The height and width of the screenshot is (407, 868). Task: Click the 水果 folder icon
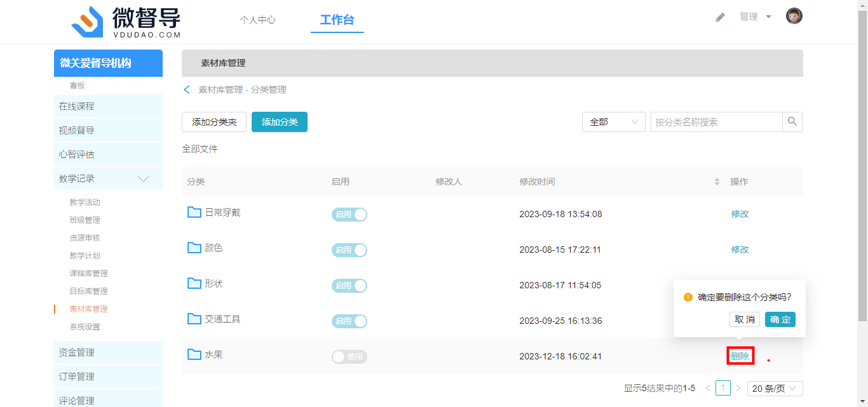[194, 354]
